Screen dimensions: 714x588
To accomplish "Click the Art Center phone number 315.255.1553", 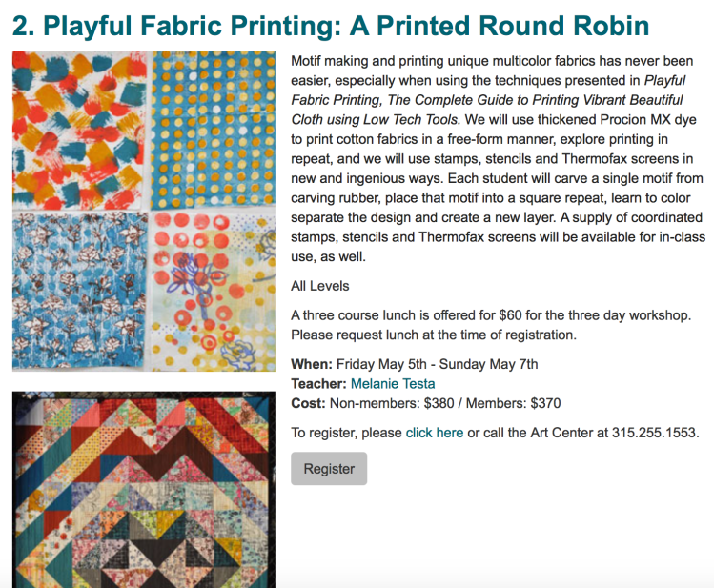I will pyautogui.click(x=655, y=433).
